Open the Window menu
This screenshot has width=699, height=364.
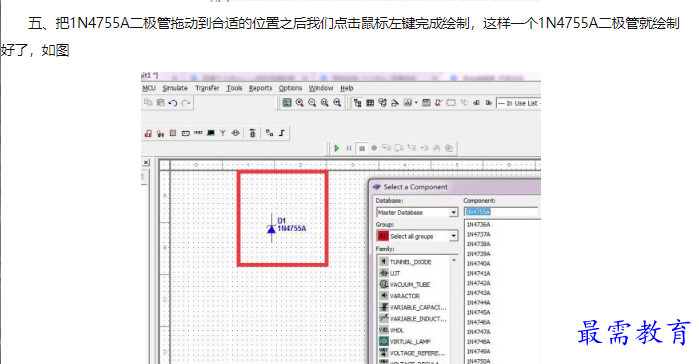click(321, 88)
